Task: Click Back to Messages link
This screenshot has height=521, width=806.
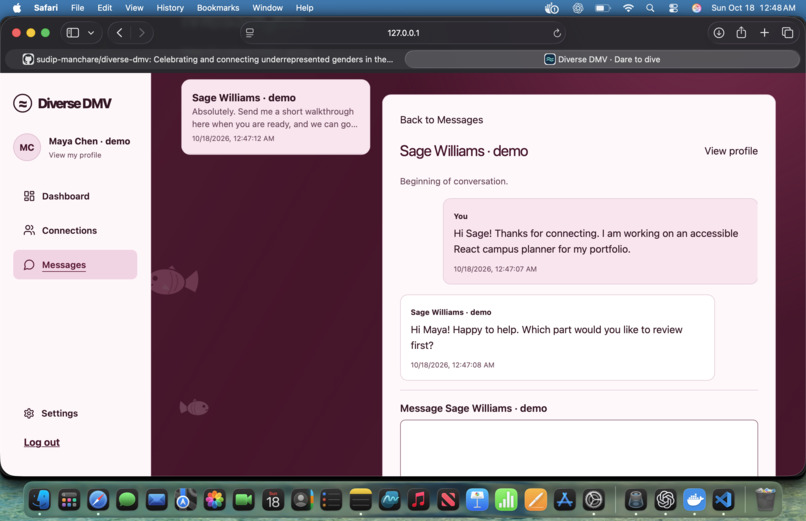Action: point(442,120)
